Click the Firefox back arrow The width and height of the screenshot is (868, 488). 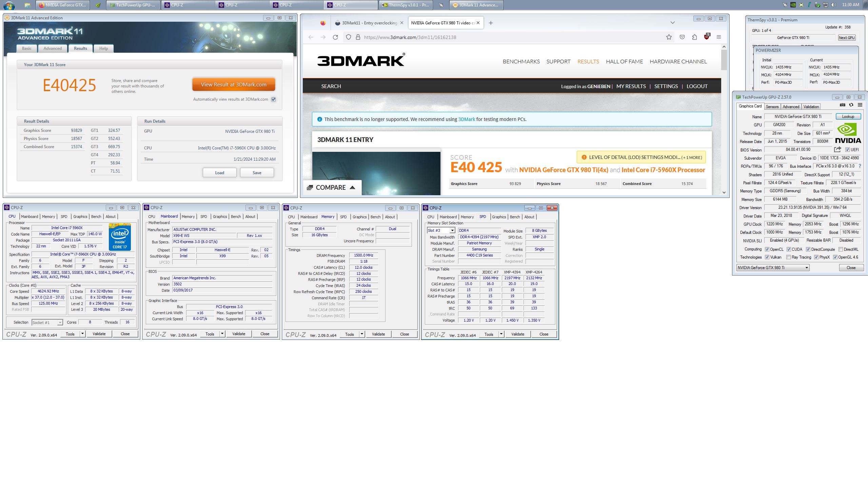(x=311, y=37)
